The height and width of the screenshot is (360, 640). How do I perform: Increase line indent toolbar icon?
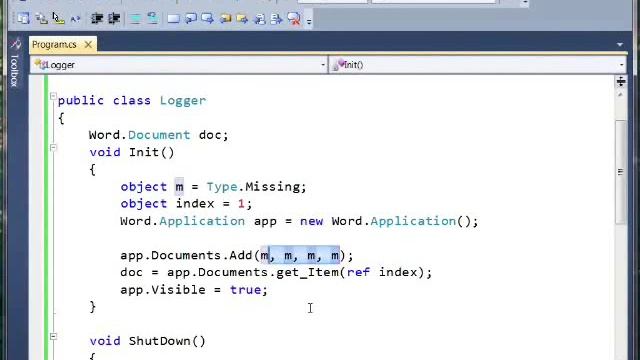click(114, 18)
